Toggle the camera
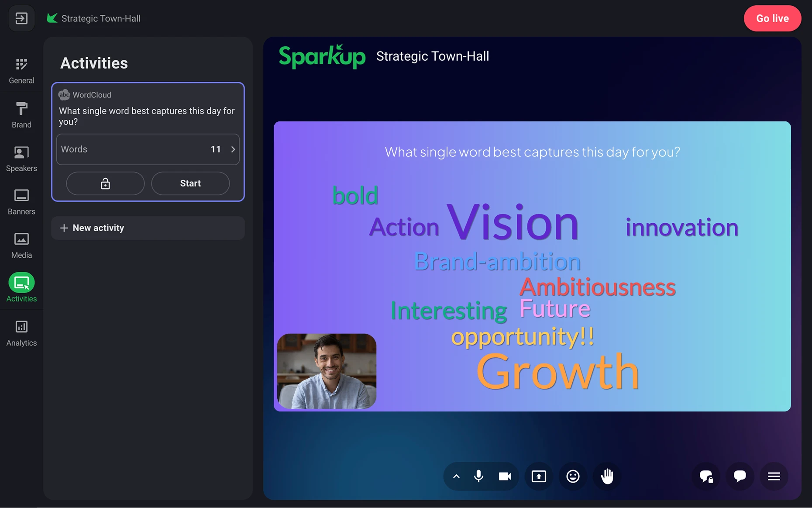This screenshot has height=508, width=812. pos(505,476)
